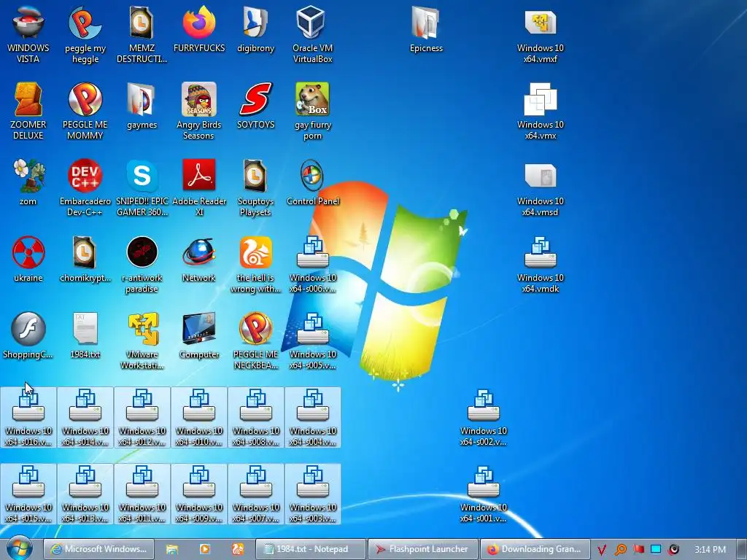747x560 pixels.
Task: Select the ZOOMER DELUXE icon
Action: [x=28, y=111]
